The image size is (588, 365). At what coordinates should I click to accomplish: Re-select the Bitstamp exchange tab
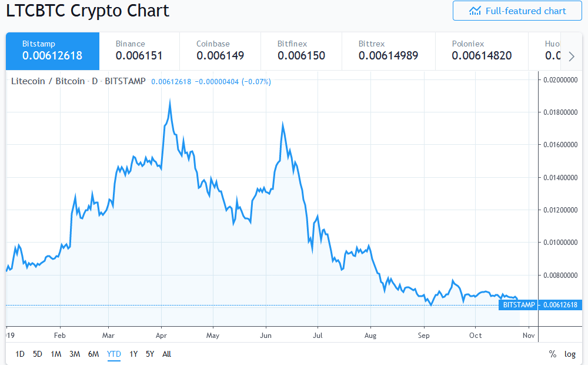click(52, 51)
